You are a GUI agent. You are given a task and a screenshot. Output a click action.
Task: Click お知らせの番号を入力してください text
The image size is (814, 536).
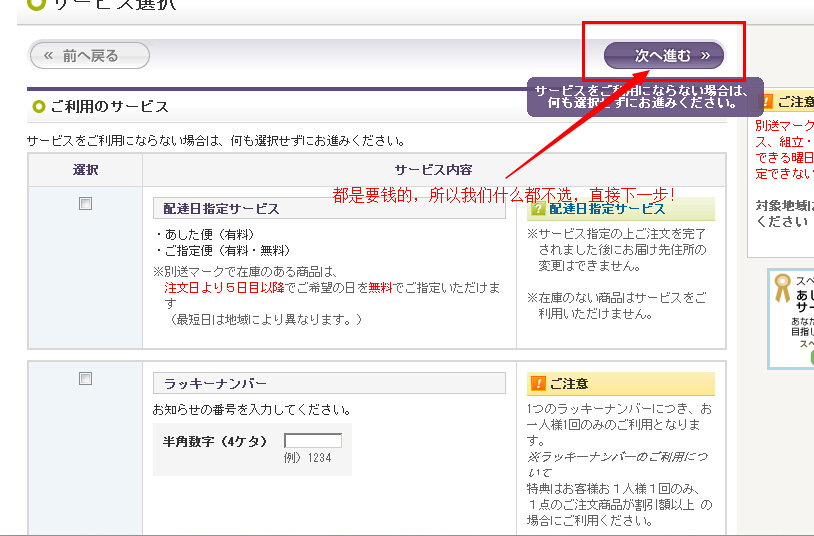(x=252, y=410)
